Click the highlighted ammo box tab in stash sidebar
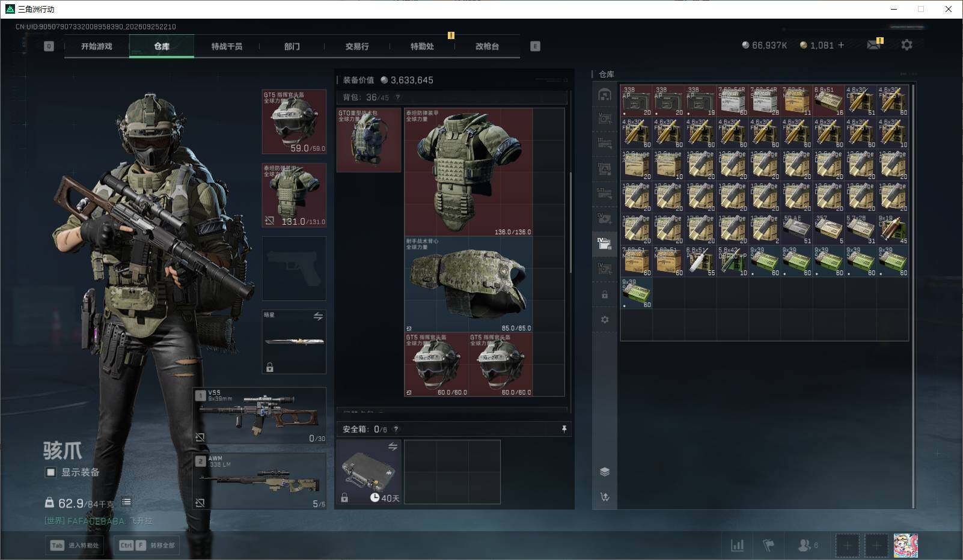 tap(605, 244)
